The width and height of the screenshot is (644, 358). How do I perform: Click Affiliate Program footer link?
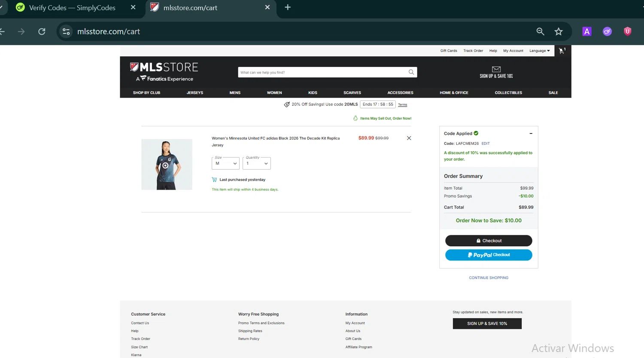(x=358, y=347)
